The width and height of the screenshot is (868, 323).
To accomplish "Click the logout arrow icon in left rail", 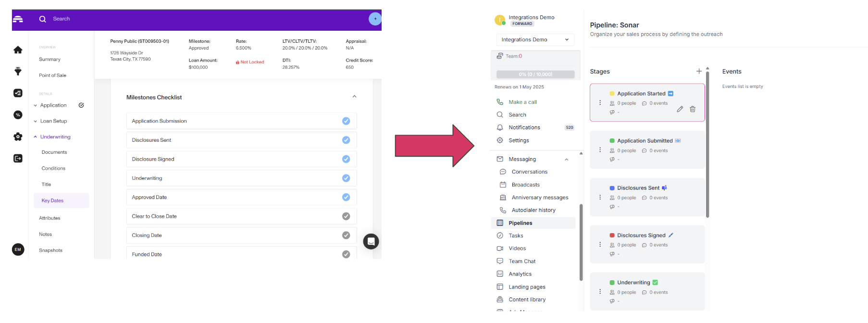I will pyautogui.click(x=18, y=158).
